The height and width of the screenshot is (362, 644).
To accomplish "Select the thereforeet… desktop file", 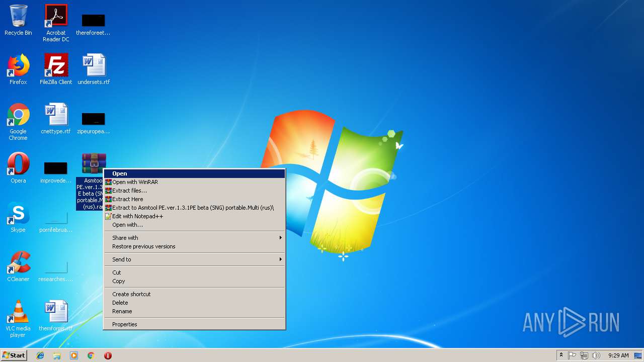I will [93, 23].
